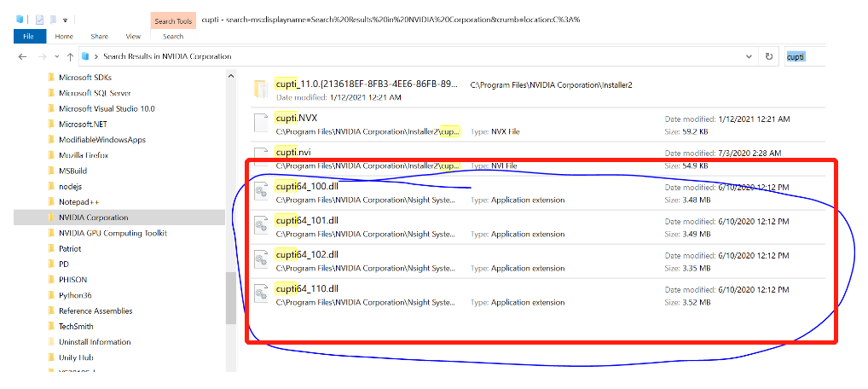The height and width of the screenshot is (389, 868).
Task: Go back with the left arrow
Action: [x=23, y=56]
